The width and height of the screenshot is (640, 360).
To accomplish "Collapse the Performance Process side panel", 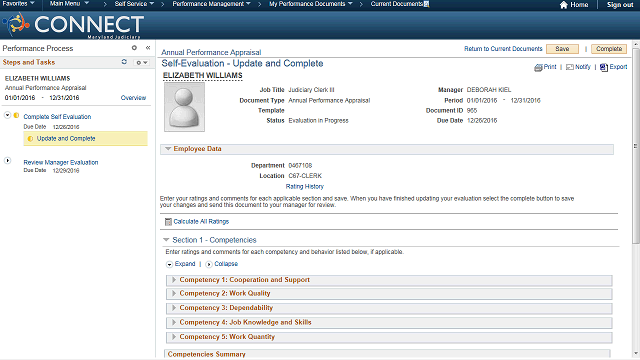I will [148, 48].
